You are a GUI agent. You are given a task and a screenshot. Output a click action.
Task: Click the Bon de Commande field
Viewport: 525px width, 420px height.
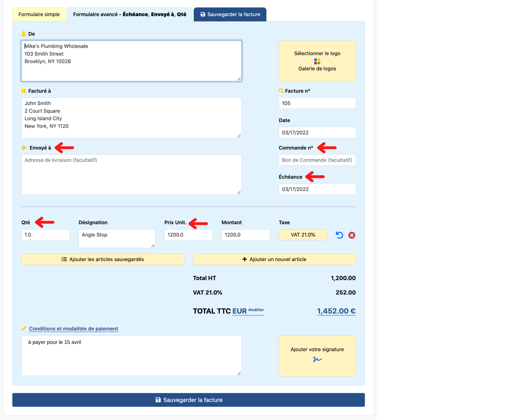tap(317, 160)
